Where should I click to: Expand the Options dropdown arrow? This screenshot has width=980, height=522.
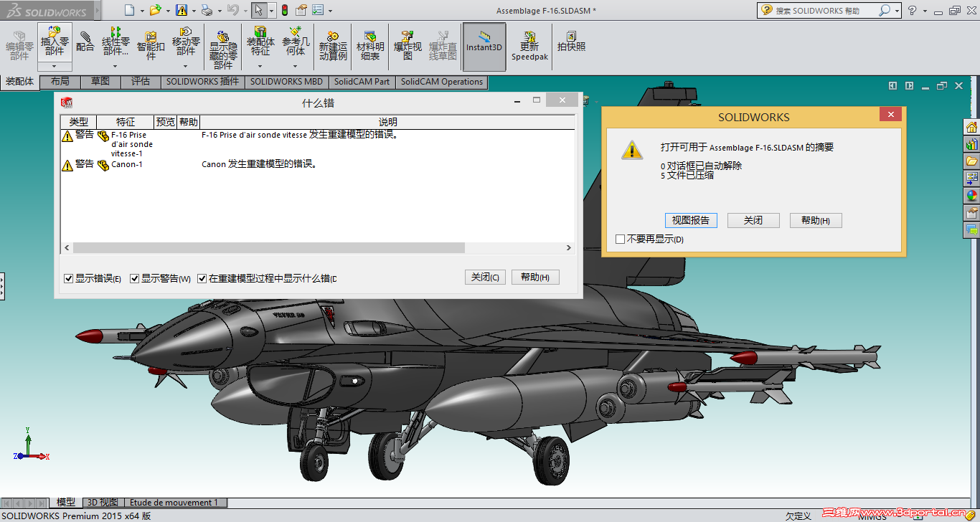(x=330, y=11)
